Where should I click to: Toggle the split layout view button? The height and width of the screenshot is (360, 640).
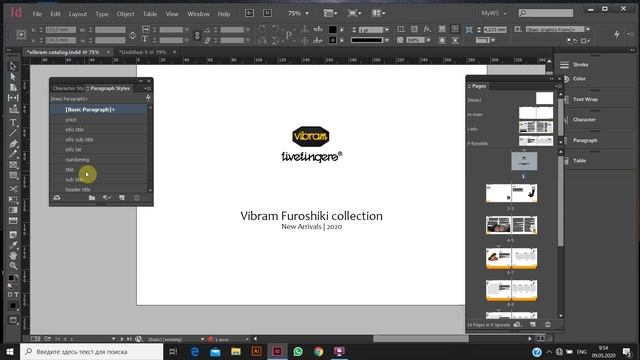(540, 339)
